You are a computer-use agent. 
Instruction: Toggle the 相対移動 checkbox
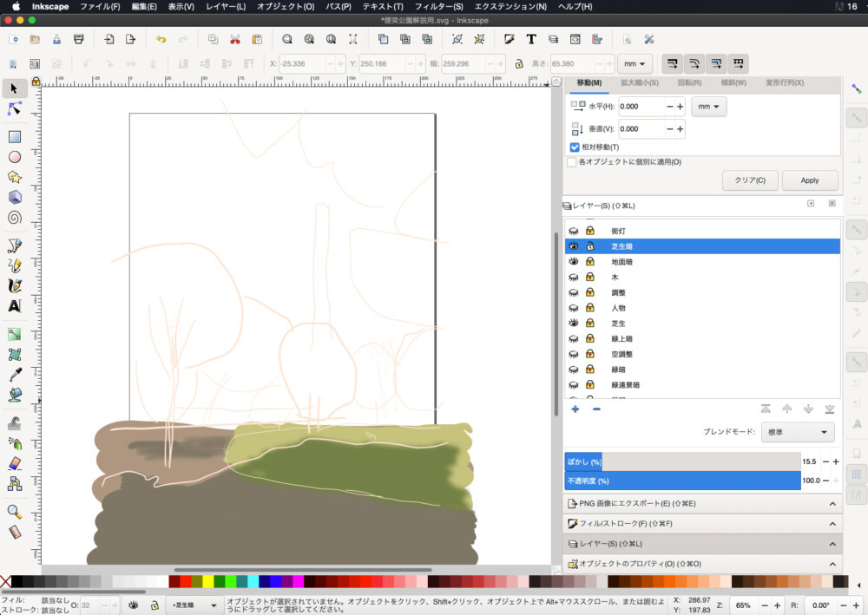575,147
